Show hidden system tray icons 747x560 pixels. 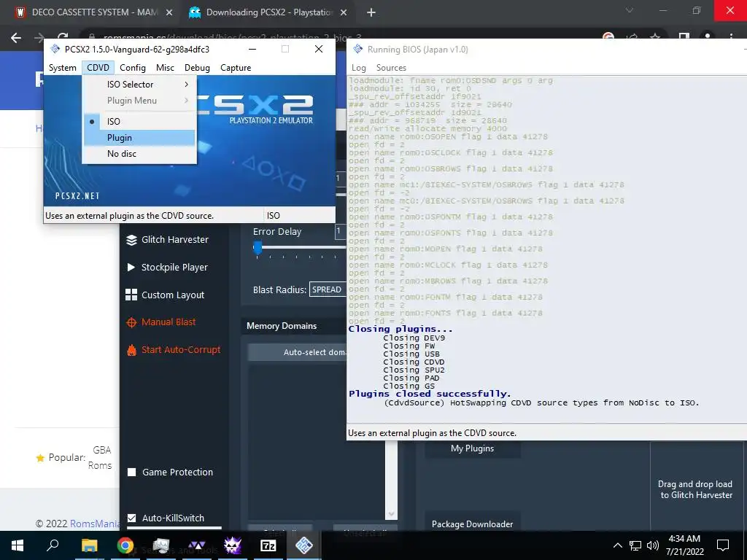pyautogui.click(x=617, y=545)
